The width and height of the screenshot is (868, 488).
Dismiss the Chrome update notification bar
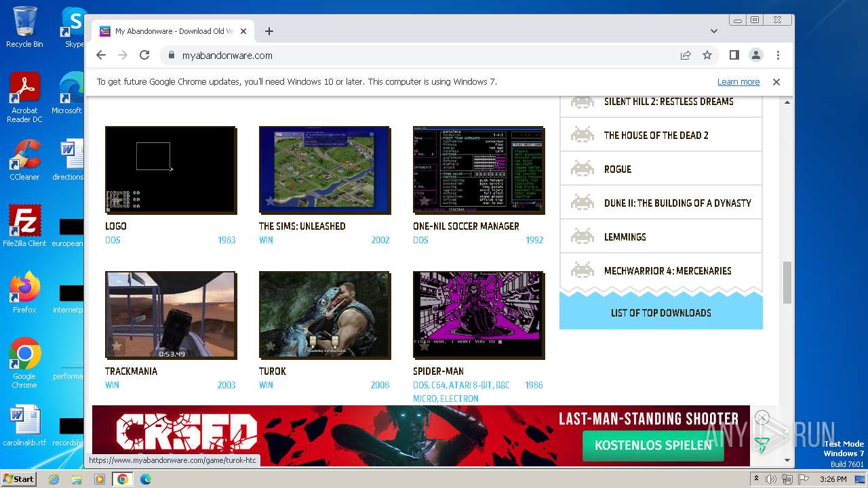pos(776,82)
